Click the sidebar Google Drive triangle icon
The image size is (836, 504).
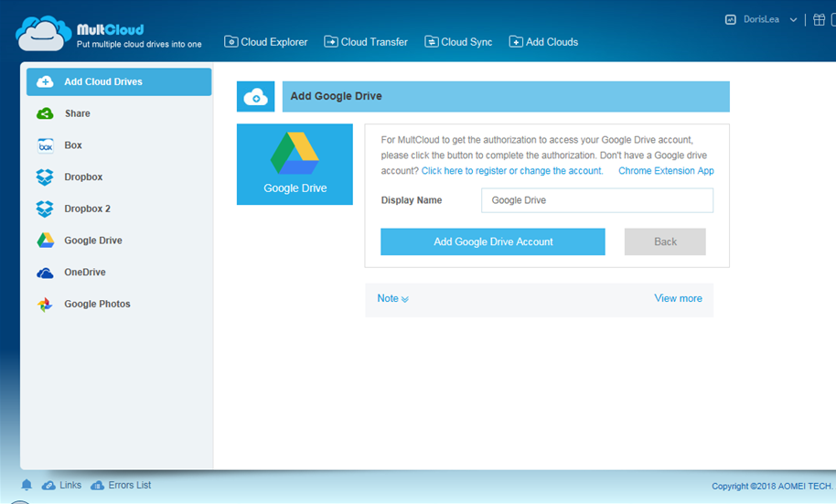tap(46, 240)
